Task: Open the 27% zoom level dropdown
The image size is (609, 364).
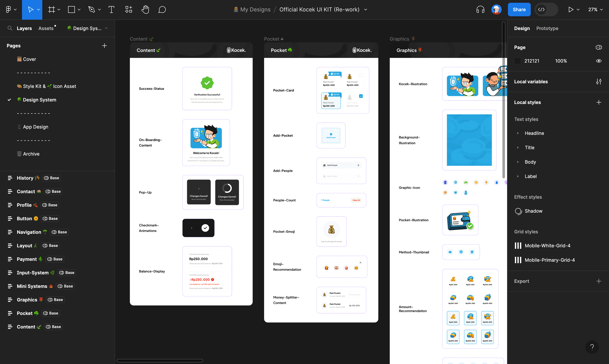Action: (595, 10)
